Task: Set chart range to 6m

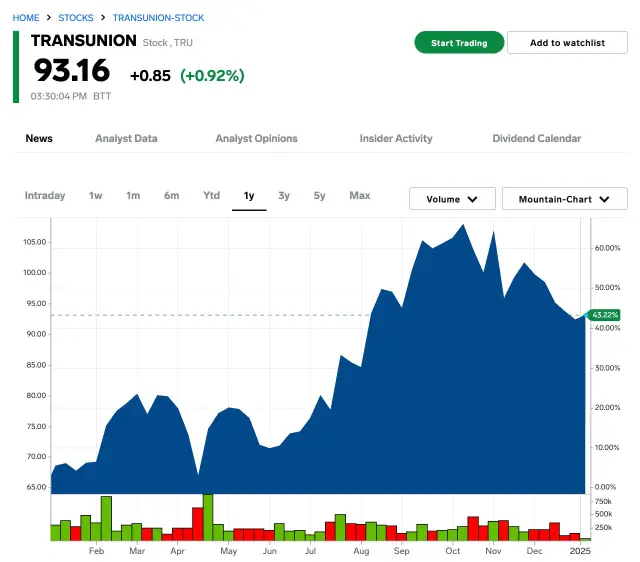Action: (x=172, y=196)
